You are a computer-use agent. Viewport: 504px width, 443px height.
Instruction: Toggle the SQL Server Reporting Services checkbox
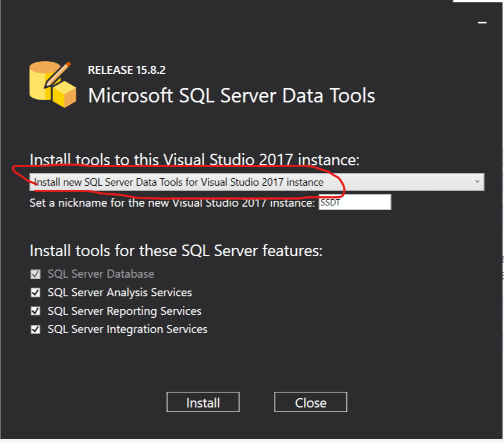tap(36, 311)
